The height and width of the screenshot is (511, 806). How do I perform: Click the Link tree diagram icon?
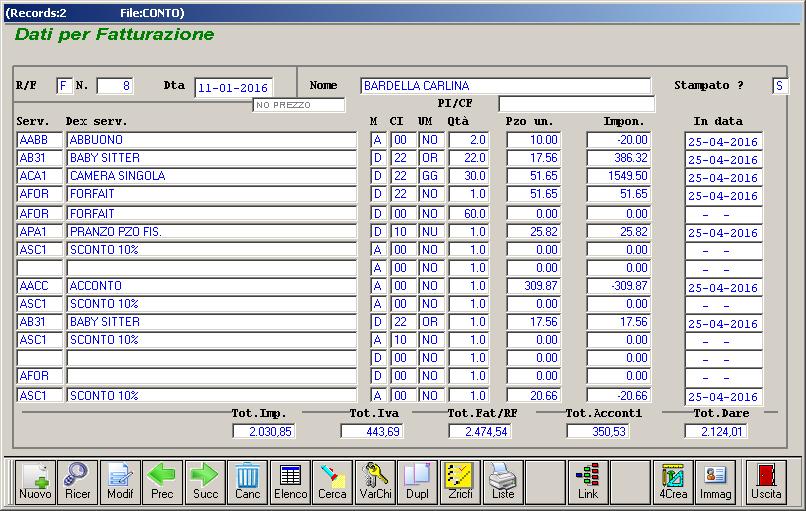pos(588,481)
